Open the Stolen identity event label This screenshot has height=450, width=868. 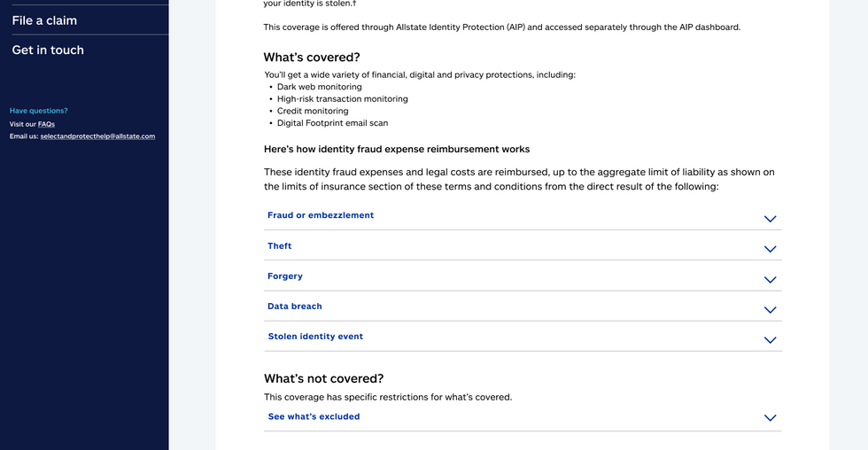pyautogui.click(x=315, y=337)
